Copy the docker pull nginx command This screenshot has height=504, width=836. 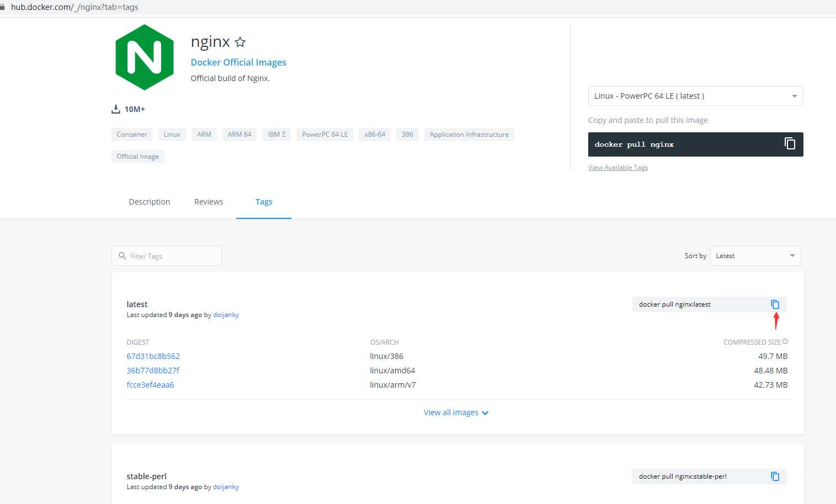point(790,143)
